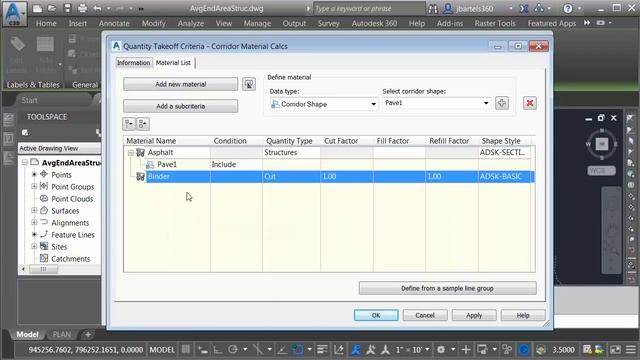640x360 pixels.
Task: Open the Data type dropdown
Action: [x=373, y=104]
